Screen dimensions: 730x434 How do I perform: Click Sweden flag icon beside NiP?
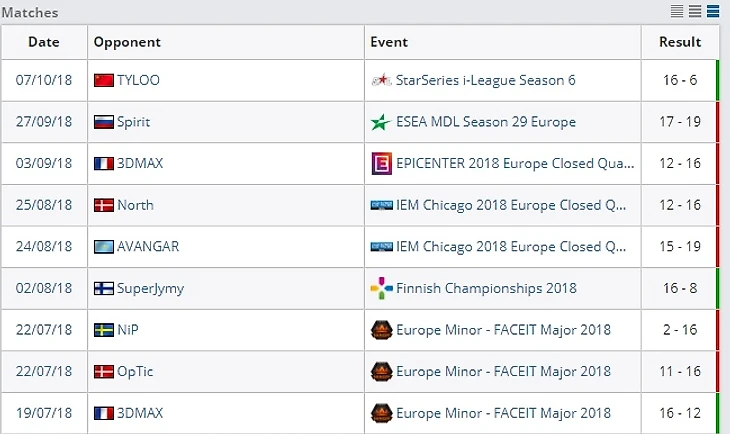103,330
